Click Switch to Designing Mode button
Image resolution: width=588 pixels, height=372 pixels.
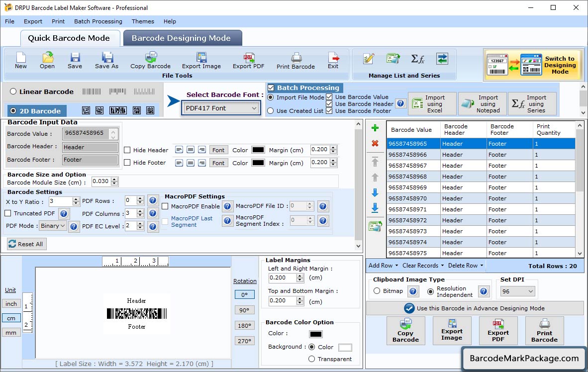(x=533, y=65)
